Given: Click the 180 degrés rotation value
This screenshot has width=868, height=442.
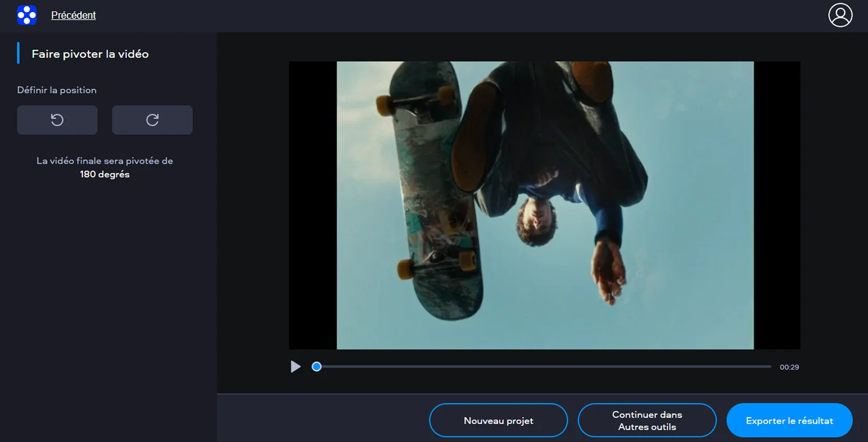Looking at the screenshot, I should pyautogui.click(x=105, y=174).
